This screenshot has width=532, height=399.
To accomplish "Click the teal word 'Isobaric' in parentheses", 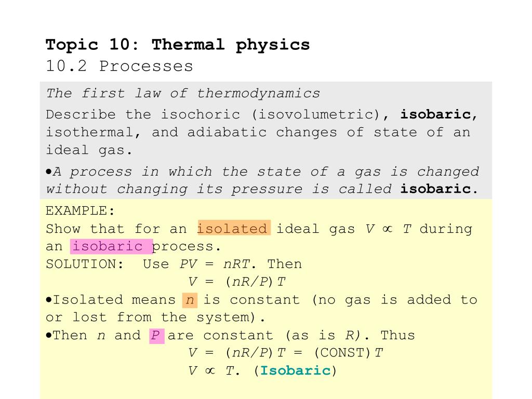I will coord(295,370).
